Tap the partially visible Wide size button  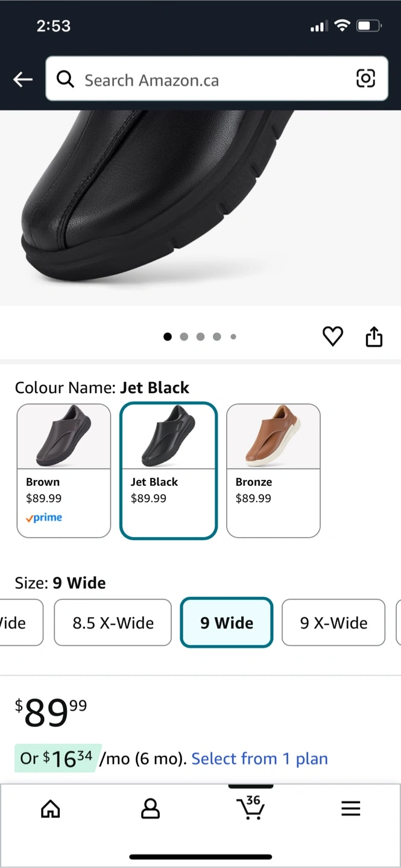pyautogui.click(x=21, y=623)
